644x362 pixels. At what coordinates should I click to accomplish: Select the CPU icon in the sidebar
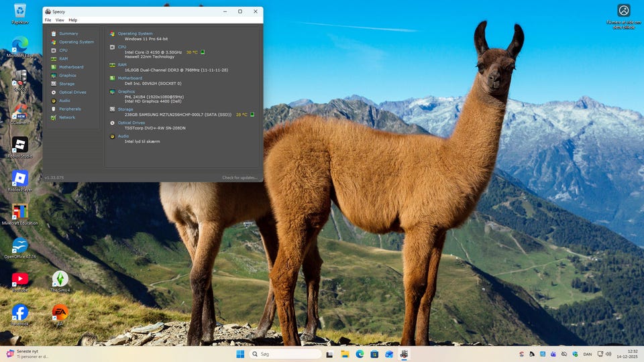pos(54,50)
